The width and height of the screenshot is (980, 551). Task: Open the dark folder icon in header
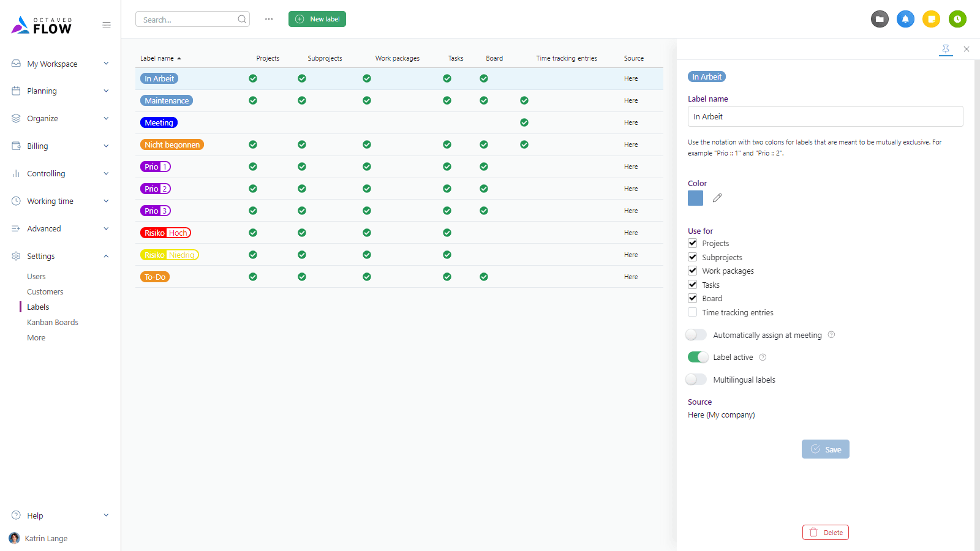coord(880,19)
